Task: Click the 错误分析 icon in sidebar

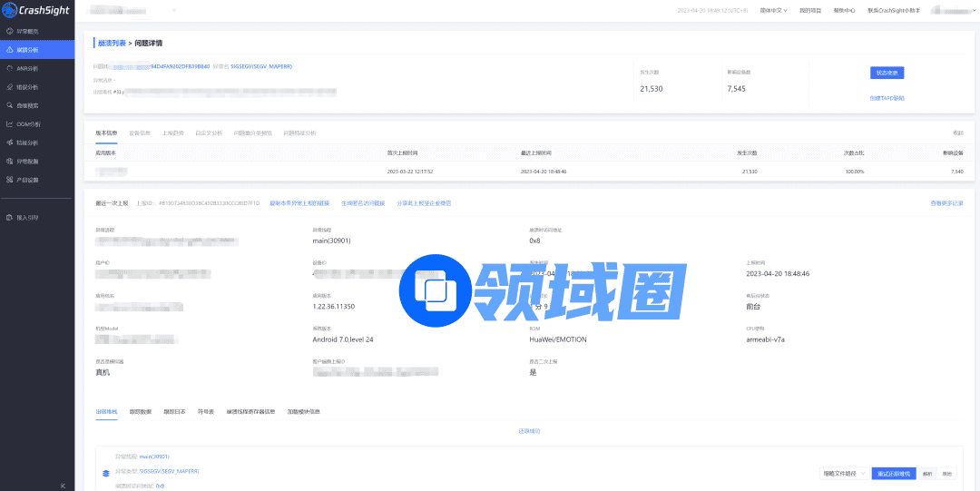Action: pyautogui.click(x=9, y=87)
